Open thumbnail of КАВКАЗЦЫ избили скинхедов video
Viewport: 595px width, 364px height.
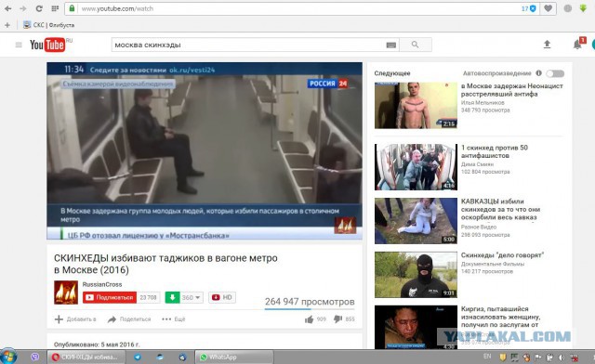pyautogui.click(x=416, y=221)
